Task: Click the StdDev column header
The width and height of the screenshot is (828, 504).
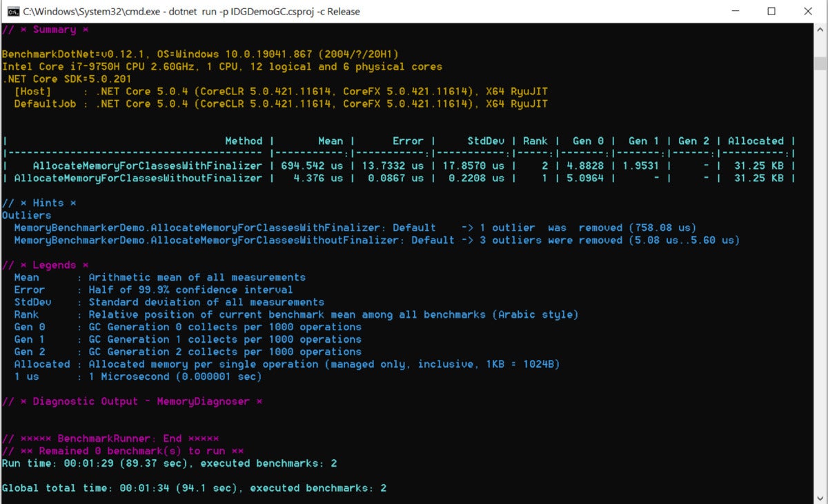Action: [x=486, y=141]
